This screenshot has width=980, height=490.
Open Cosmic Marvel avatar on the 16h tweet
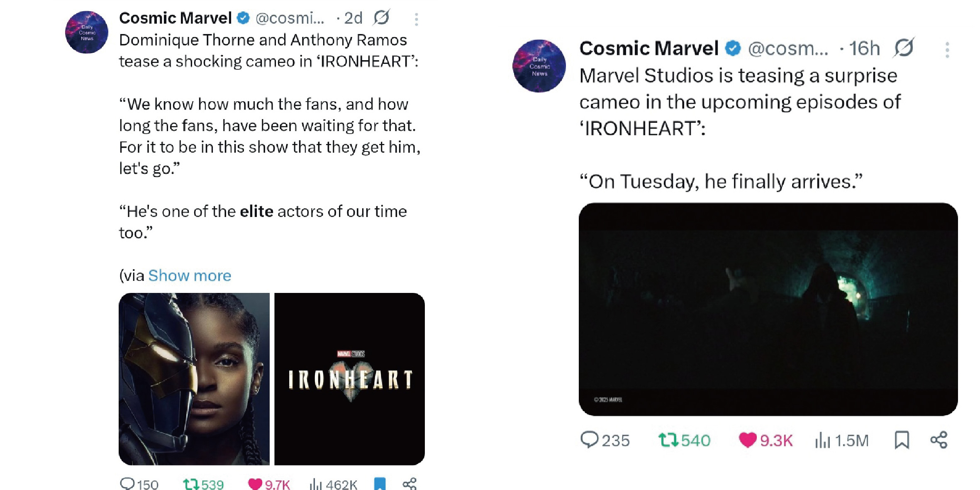tap(539, 66)
